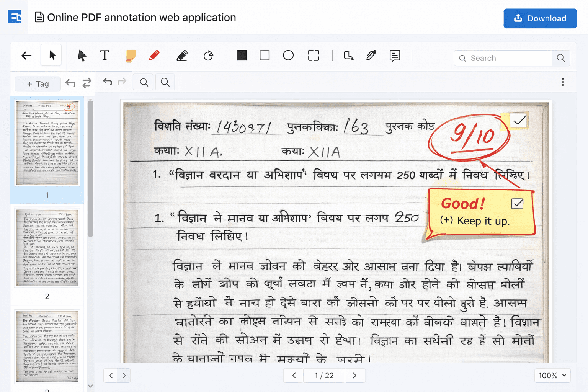
Task: Open page 1 thumbnail
Action: [47, 143]
